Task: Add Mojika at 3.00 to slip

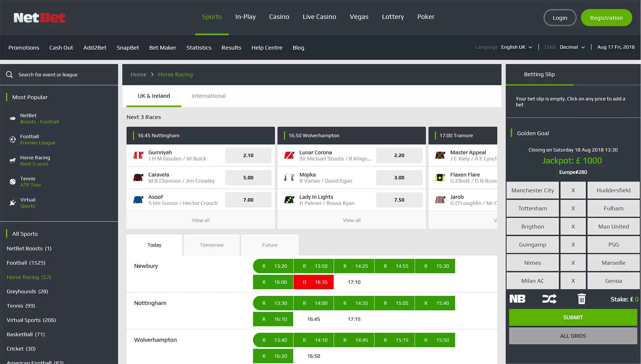Action: pyautogui.click(x=399, y=178)
